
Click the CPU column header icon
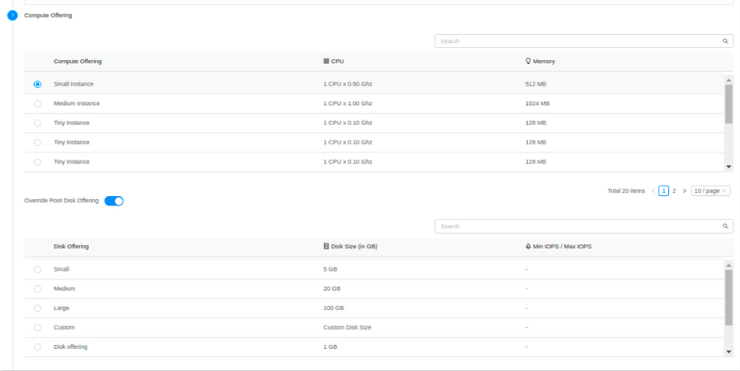(326, 61)
